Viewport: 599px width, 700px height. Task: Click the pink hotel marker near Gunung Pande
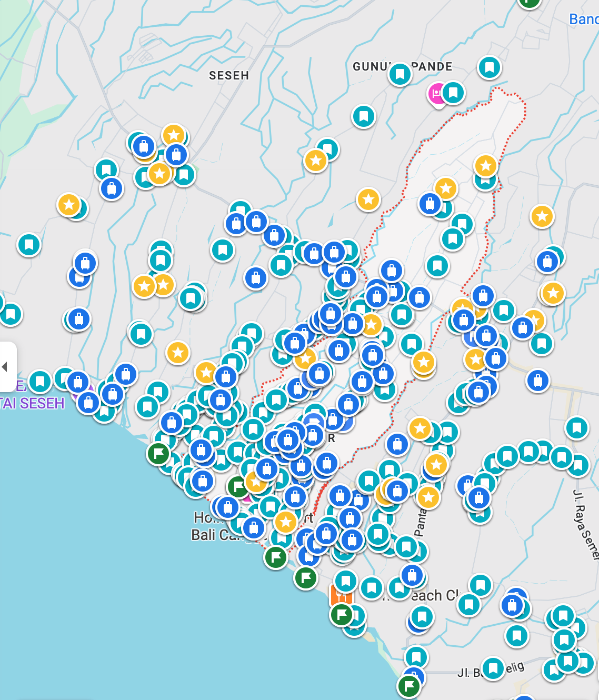click(436, 94)
